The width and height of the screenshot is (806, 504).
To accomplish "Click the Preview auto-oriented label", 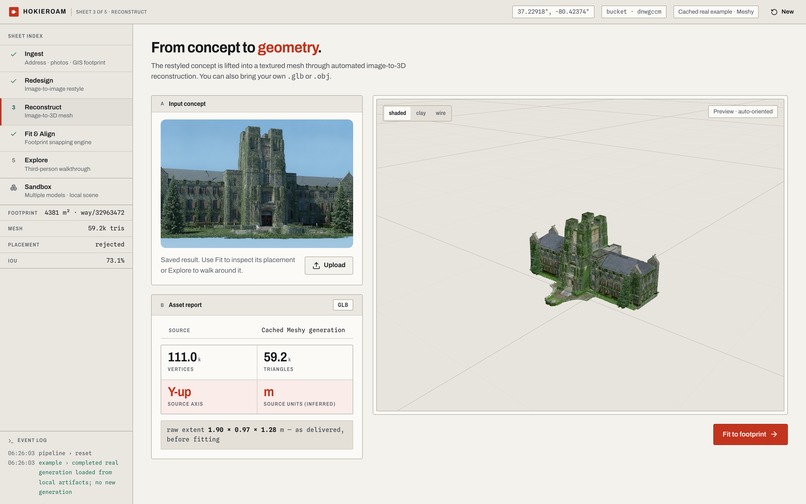I will (743, 112).
